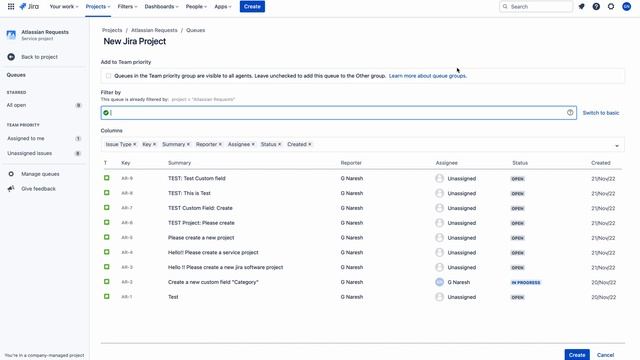Remove the Issue Type column tag

pyautogui.click(x=135, y=144)
